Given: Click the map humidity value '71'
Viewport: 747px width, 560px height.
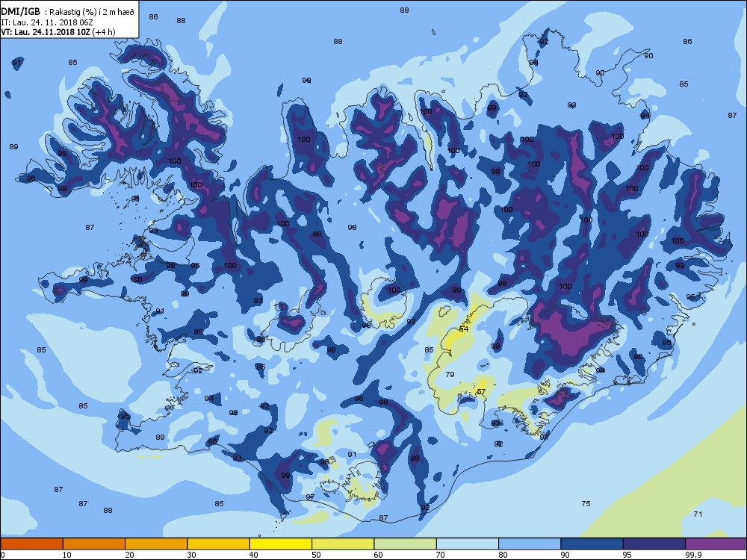Looking at the screenshot, I should (x=698, y=514).
